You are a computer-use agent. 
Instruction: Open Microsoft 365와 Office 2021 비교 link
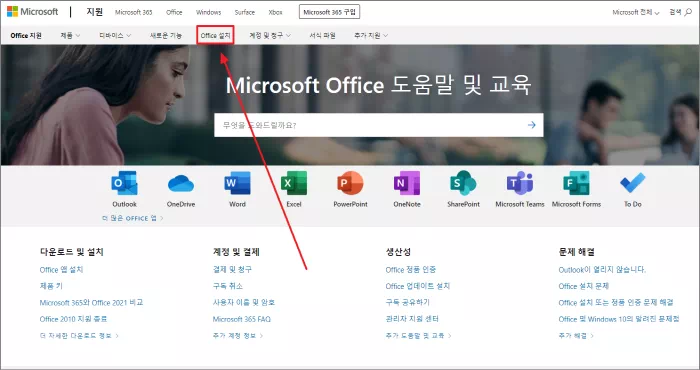[x=91, y=302]
